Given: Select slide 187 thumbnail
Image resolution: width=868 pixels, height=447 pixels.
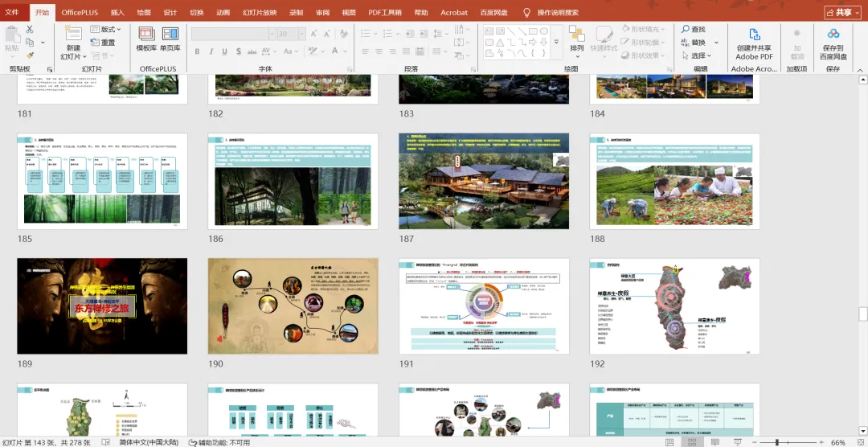Looking at the screenshot, I should (x=484, y=181).
